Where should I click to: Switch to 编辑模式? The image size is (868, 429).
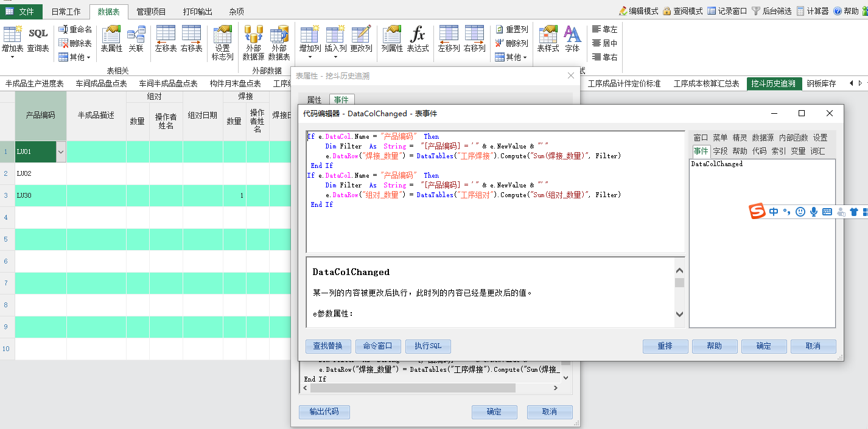coord(639,11)
